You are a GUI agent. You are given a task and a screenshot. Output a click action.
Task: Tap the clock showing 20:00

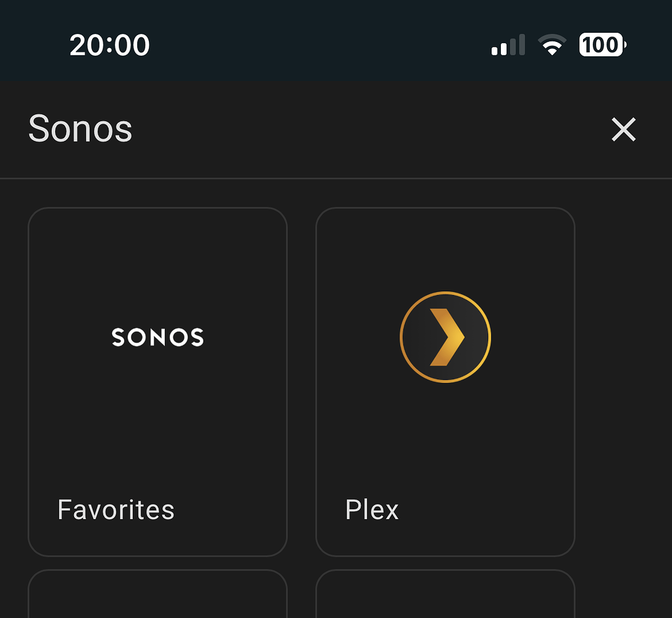point(110,45)
